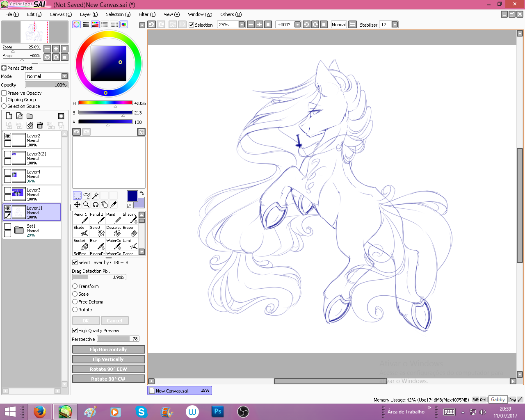Toggle the Clipping Group checkbox
The width and height of the screenshot is (525, 420).
[x=4, y=100]
